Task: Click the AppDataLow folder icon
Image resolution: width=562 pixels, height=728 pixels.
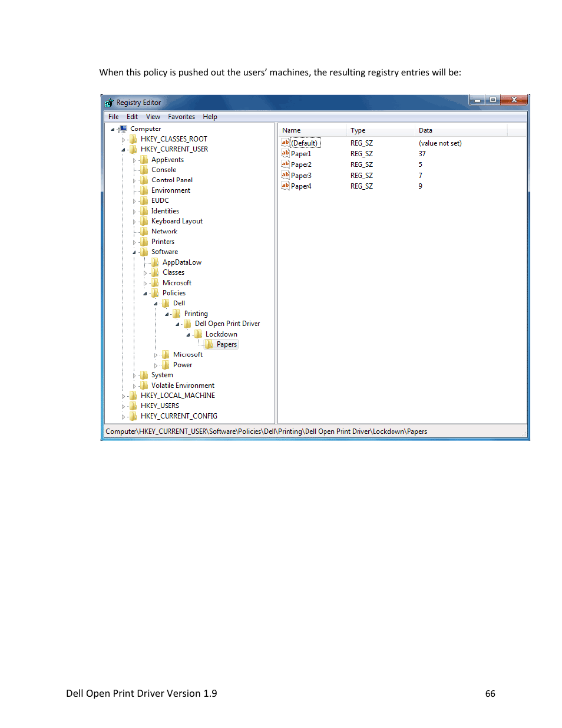Action: [155, 262]
